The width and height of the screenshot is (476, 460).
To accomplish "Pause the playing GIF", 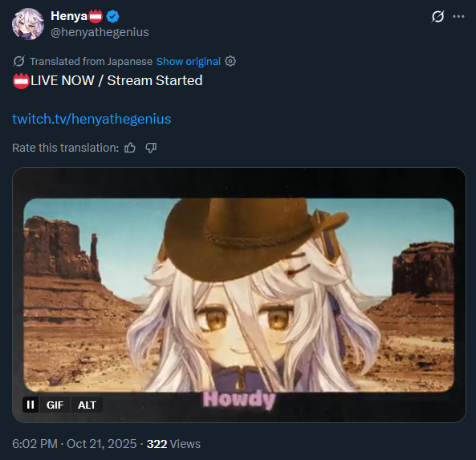I will click(x=31, y=405).
